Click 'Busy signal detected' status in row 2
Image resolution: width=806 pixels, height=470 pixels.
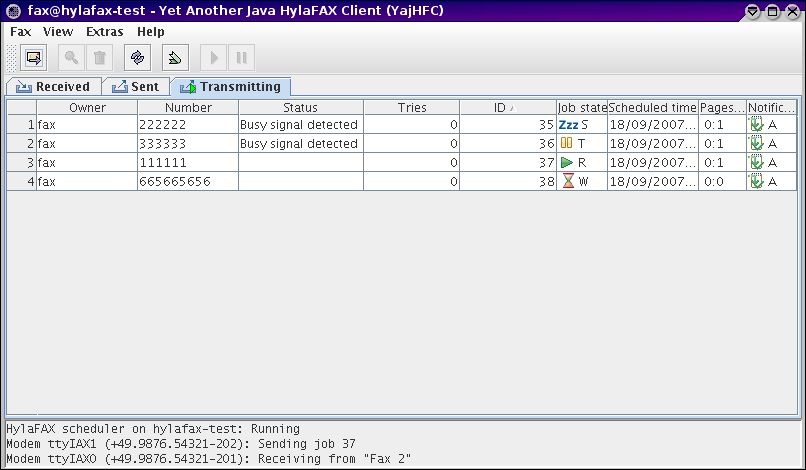[299, 143]
